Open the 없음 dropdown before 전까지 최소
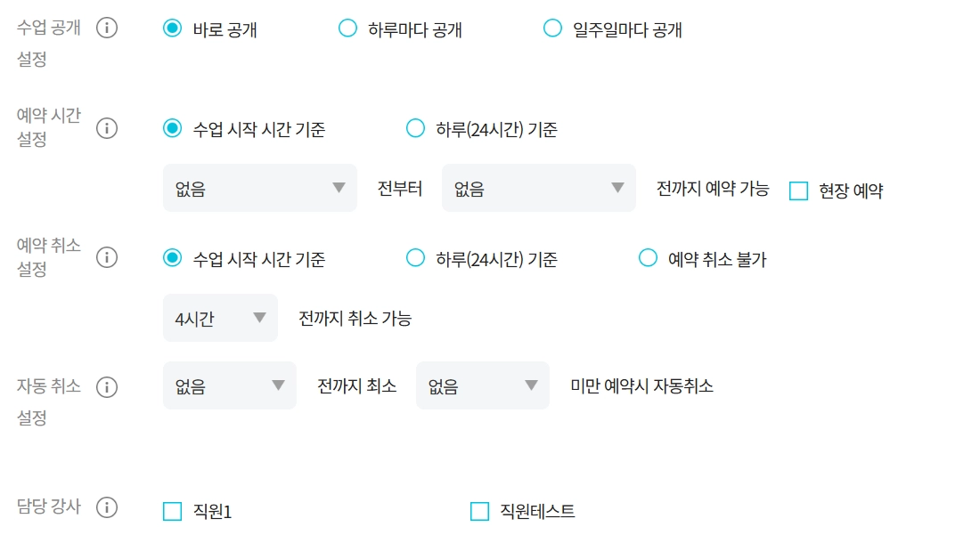 pyautogui.click(x=229, y=385)
